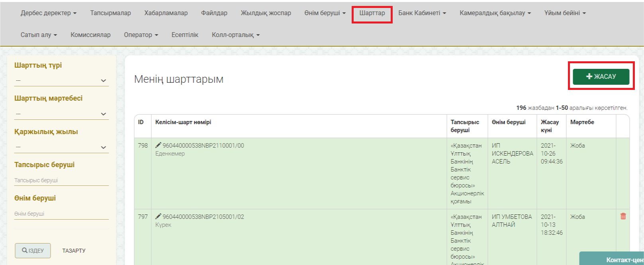
Task: Focus the Өнім беруші filter input field
Action: pyautogui.click(x=61, y=214)
